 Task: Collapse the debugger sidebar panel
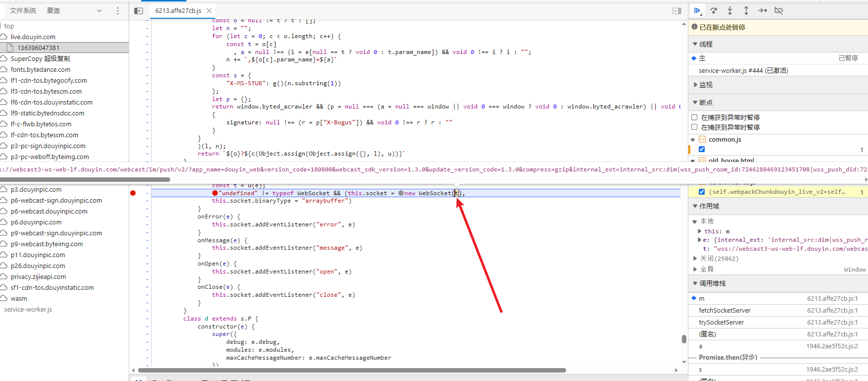(x=677, y=10)
